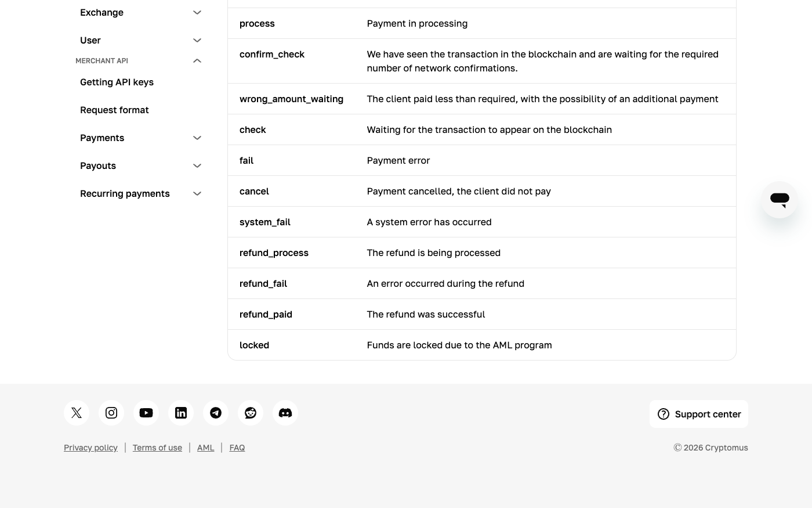Click the 'refund_process' status name
The image size is (812, 508).
[274, 253]
